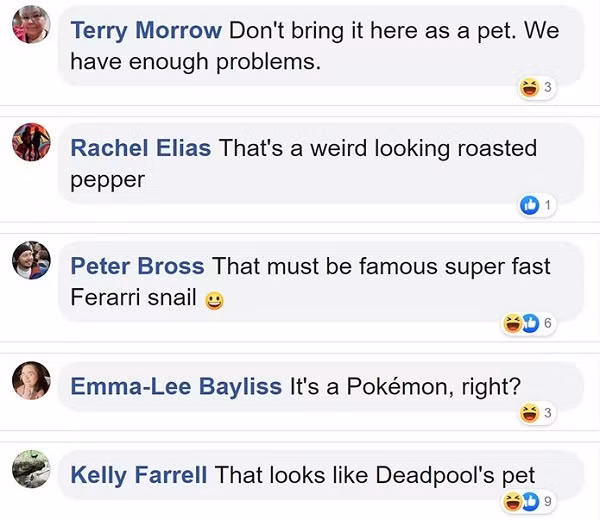Click the reaction count 9 on Kelly's comment

(x=548, y=500)
